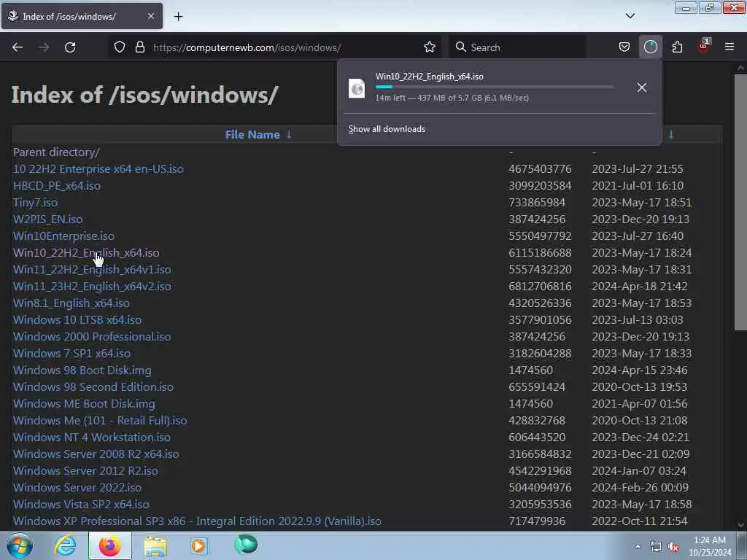
Task: Click the Show all downloads button
Action: tap(387, 129)
